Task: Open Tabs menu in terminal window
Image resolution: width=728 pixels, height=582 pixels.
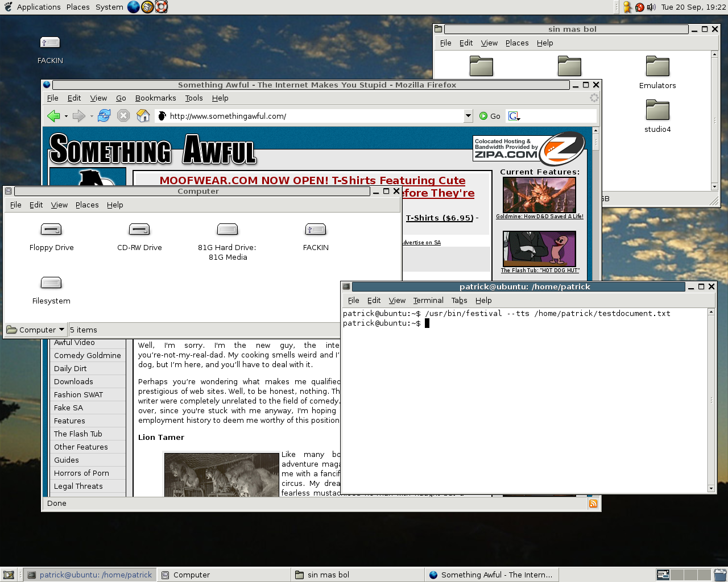Action: click(459, 301)
